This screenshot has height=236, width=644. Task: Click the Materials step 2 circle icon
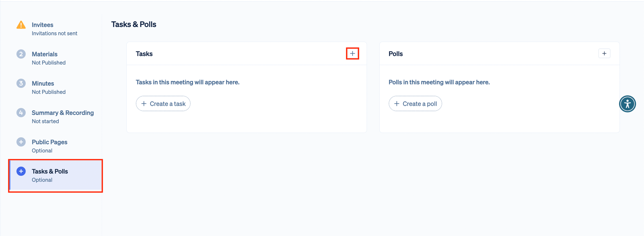click(21, 54)
